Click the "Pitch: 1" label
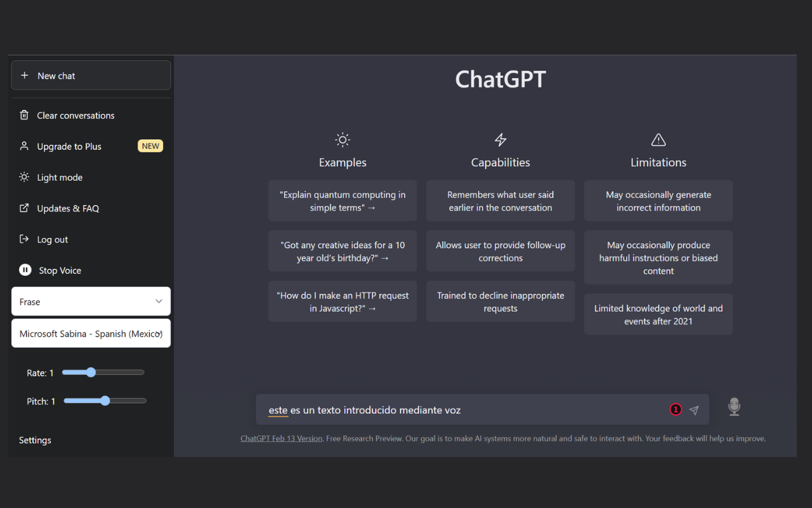Image resolution: width=812 pixels, height=508 pixels. [x=41, y=401]
